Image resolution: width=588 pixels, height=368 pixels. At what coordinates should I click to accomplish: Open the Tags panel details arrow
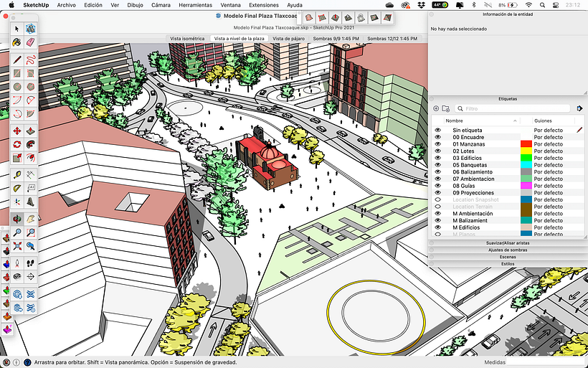(579, 108)
